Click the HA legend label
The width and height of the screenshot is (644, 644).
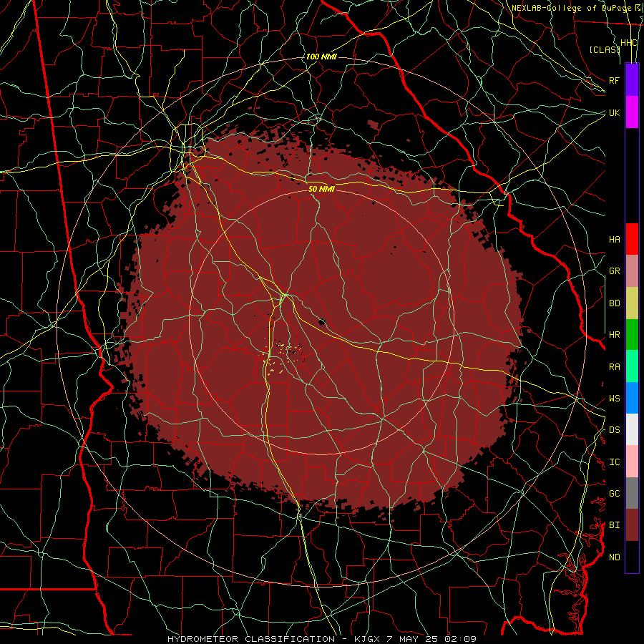pos(615,240)
